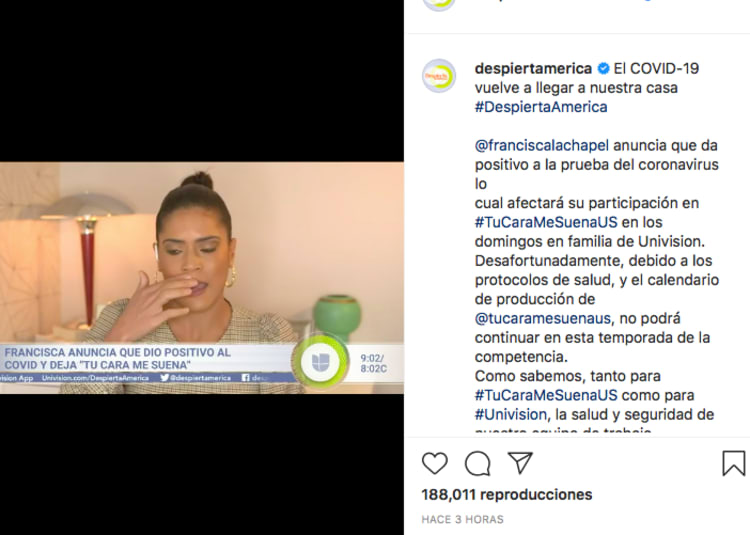This screenshot has width=750, height=535.
Task: Play the Francisca video frame
Action: coord(201,278)
